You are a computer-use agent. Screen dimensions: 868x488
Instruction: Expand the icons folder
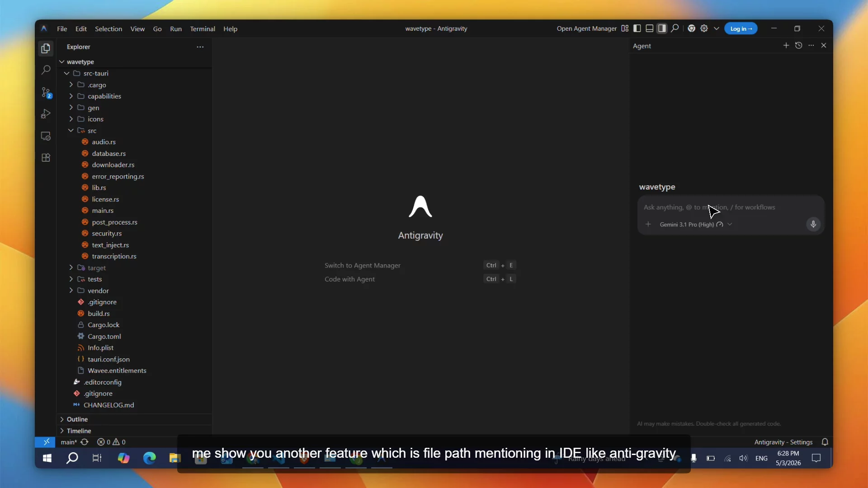tap(71, 119)
